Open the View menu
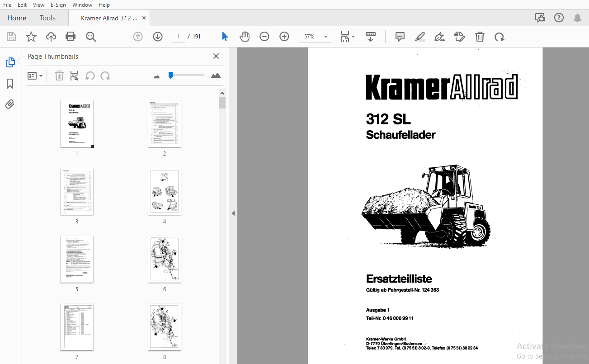 point(39,5)
